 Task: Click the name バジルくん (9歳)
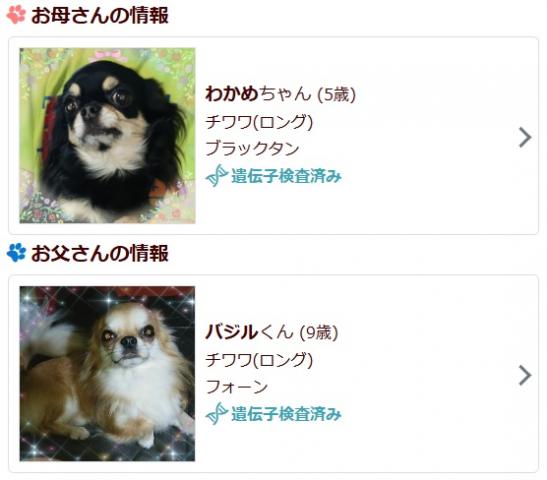coord(272,332)
